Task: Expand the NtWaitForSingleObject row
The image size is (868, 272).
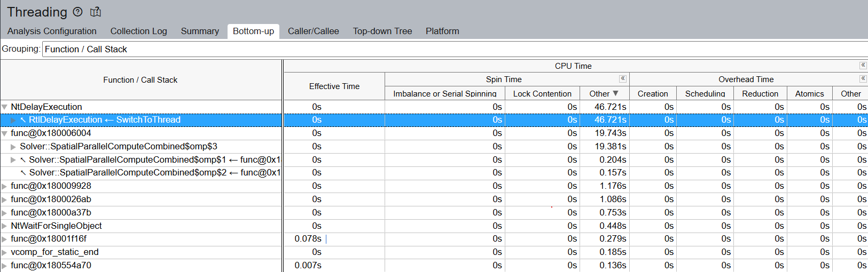Action: point(5,226)
